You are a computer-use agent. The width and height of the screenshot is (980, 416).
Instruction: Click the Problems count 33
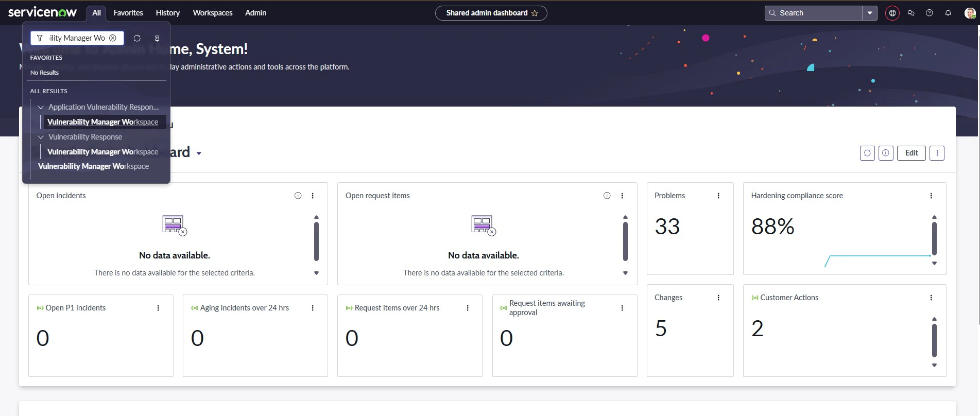(667, 227)
